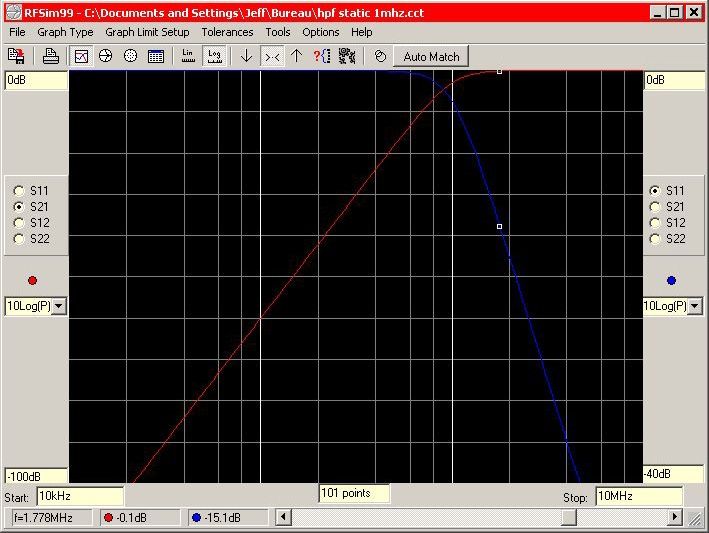Select the rectangular graph display icon
Screen dimensions: 709x533
click(81, 56)
